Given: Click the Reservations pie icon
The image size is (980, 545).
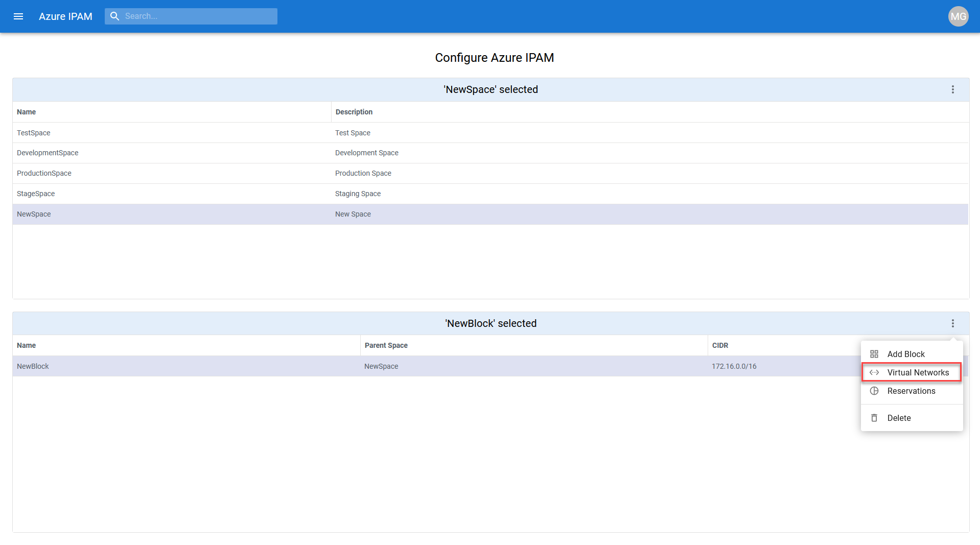Looking at the screenshot, I should [874, 391].
